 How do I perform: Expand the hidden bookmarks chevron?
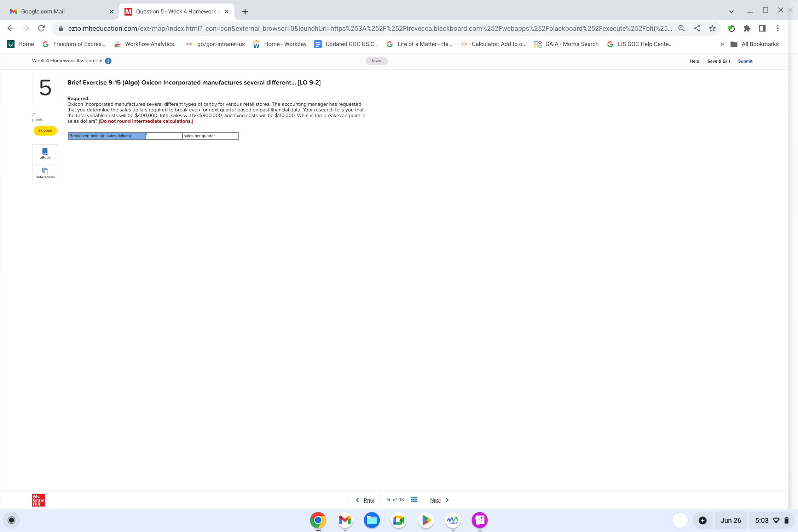click(722, 44)
